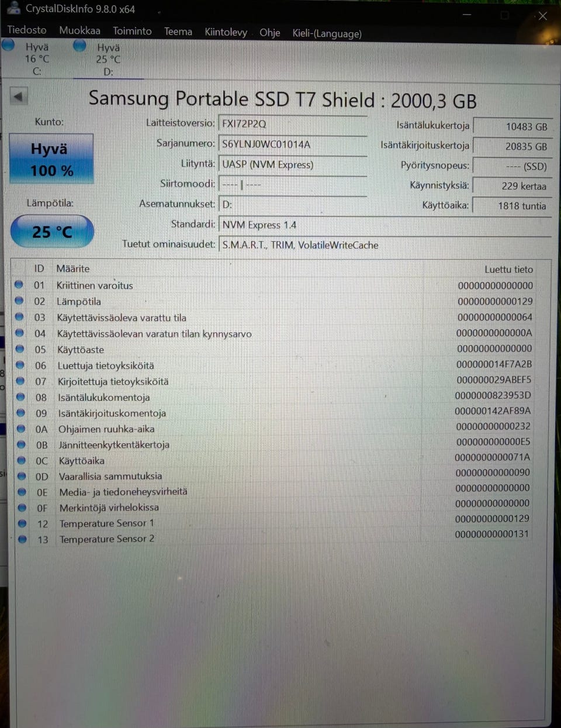Click the Samsung Portable SSD T7 Shield title
Image resolution: width=561 pixels, height=728 pixels.
click(283, 99)
